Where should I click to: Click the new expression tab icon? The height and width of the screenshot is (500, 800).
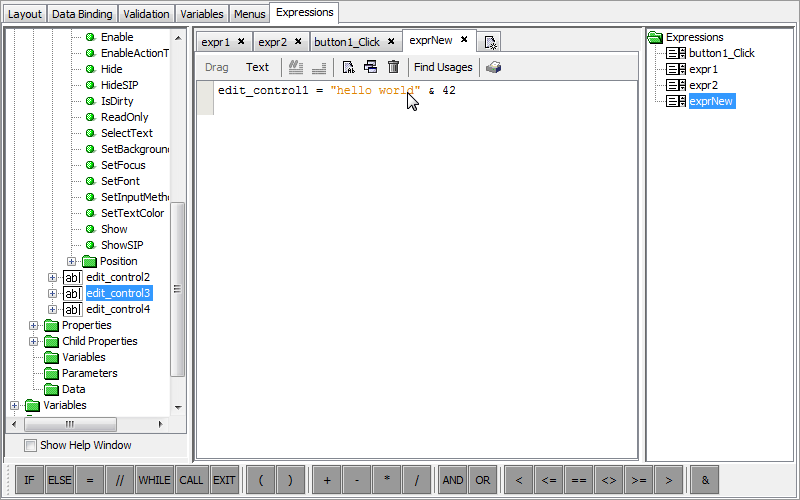click(x=489, y=41)
